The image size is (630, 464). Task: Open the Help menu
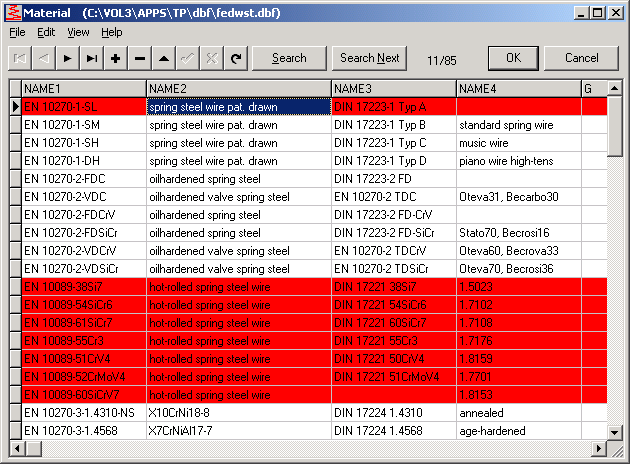[111, 32]
